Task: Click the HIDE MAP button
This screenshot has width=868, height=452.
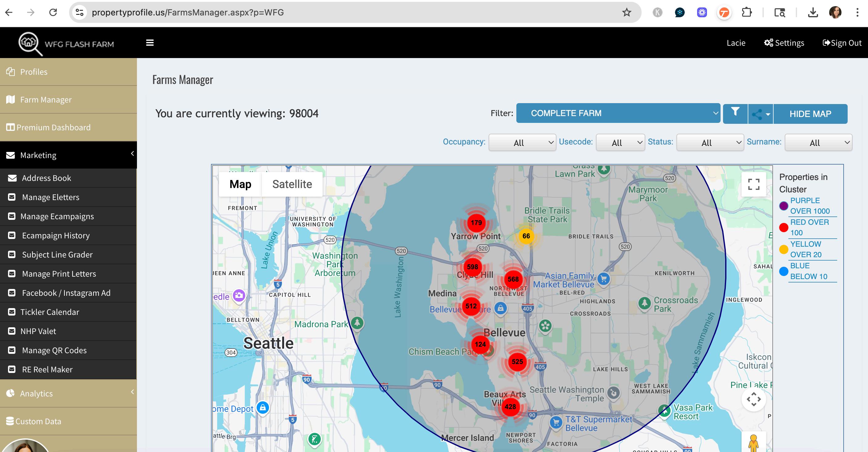Action: point(810,114)
